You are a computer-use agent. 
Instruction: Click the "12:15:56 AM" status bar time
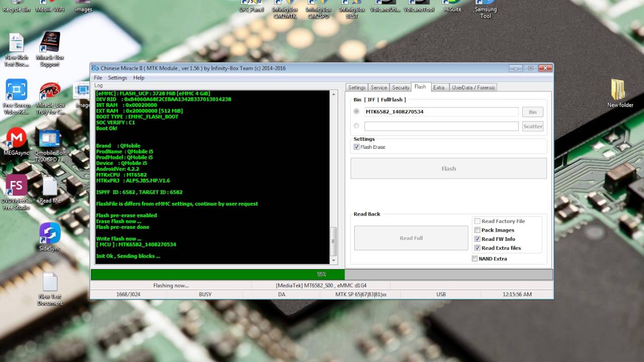[517, 295]
